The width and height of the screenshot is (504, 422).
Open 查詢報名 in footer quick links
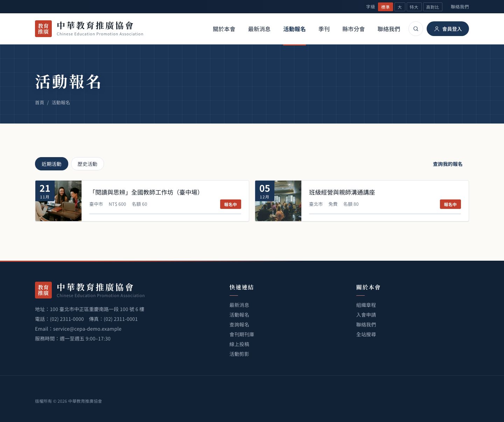239,325
